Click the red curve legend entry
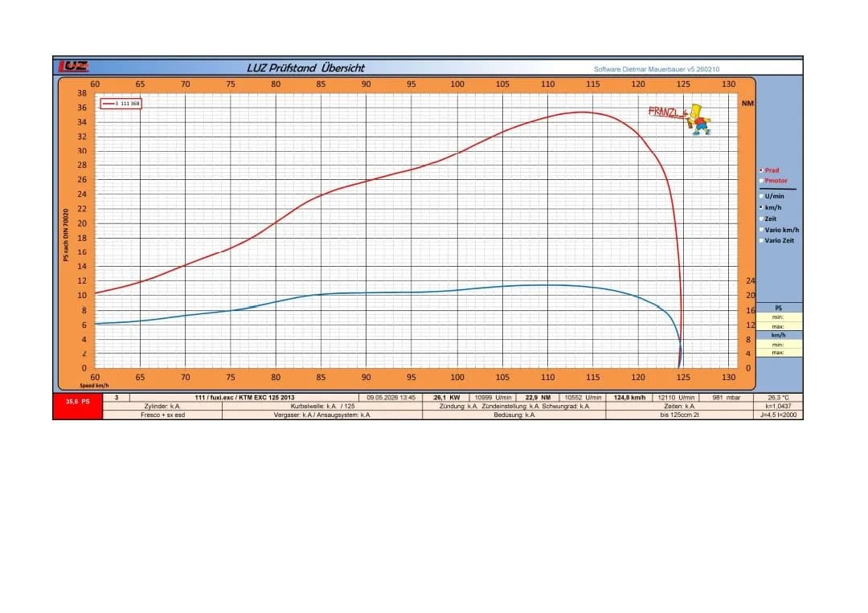 121,104
